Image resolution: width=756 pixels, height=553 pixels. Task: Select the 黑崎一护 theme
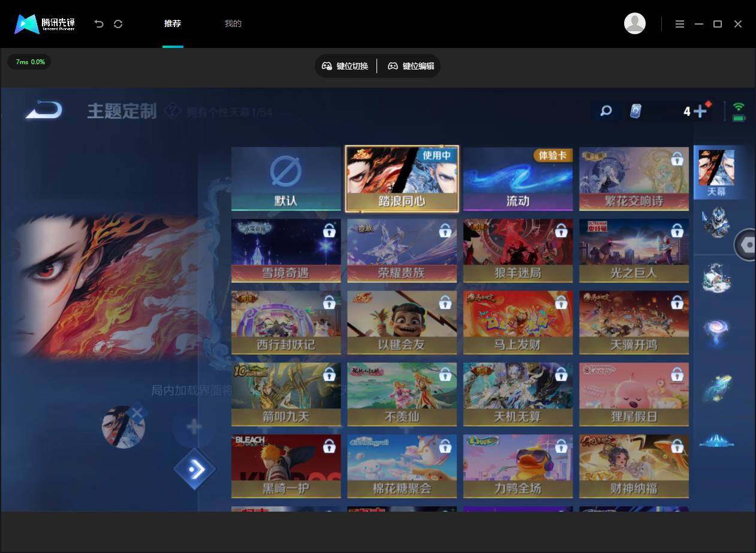[x=286, y=467]
